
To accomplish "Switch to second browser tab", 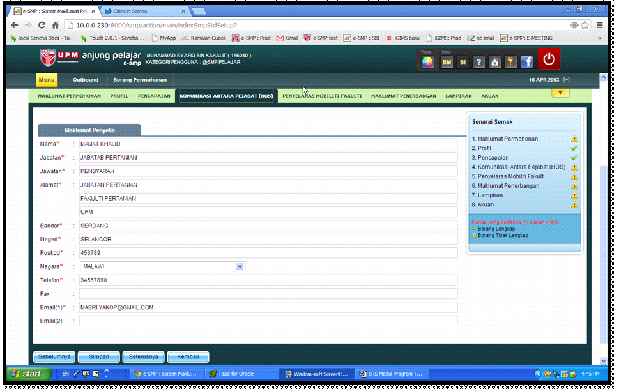I will click(x=145, y=11).
